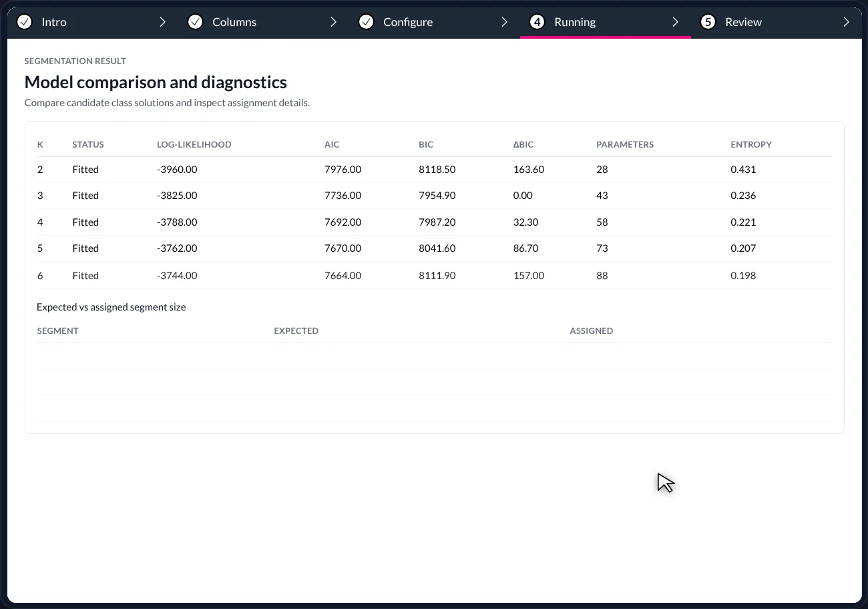Click the BIC value 7987.20
Viewport: 868px width, 609px height.
tap(437, 222)
